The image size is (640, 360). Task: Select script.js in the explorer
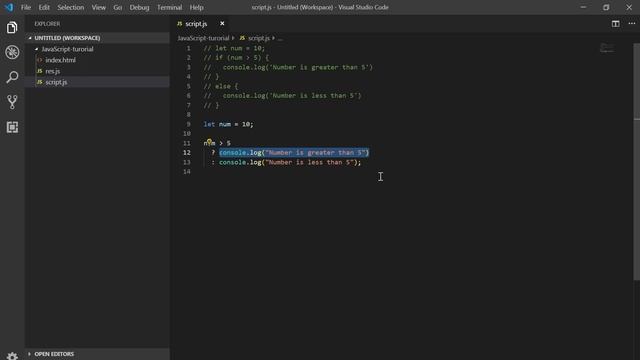97,82
